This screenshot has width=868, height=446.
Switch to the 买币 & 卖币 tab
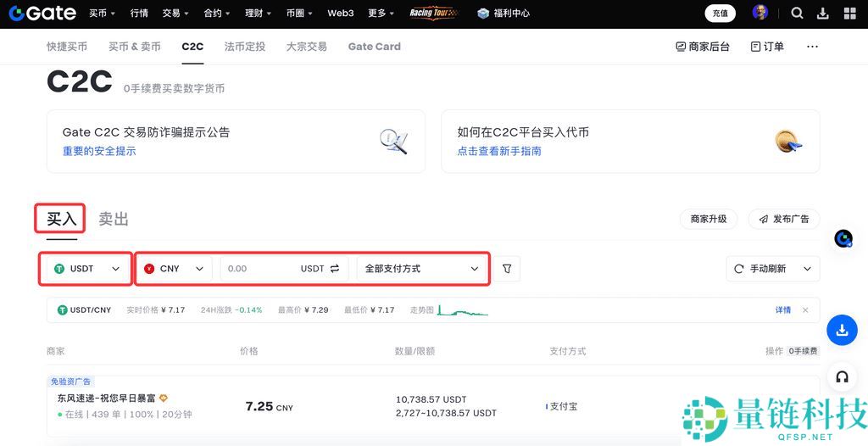point(135,47)
